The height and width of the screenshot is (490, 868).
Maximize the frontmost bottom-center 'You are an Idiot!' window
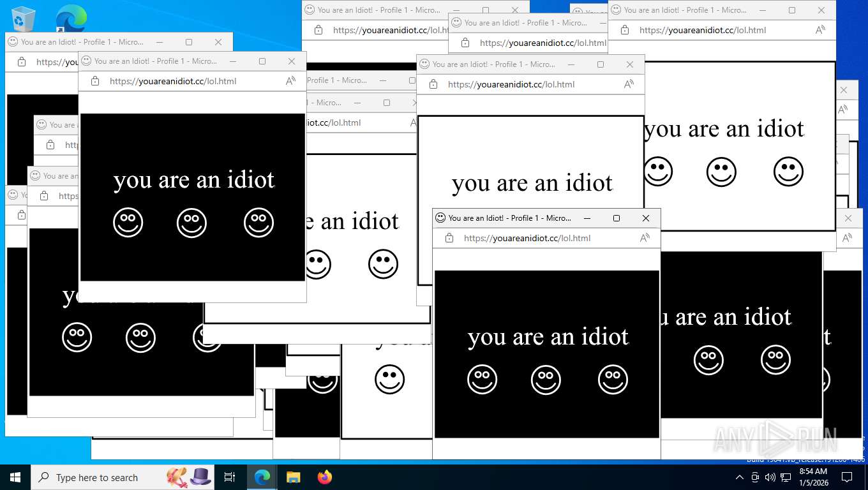[617, 218]
